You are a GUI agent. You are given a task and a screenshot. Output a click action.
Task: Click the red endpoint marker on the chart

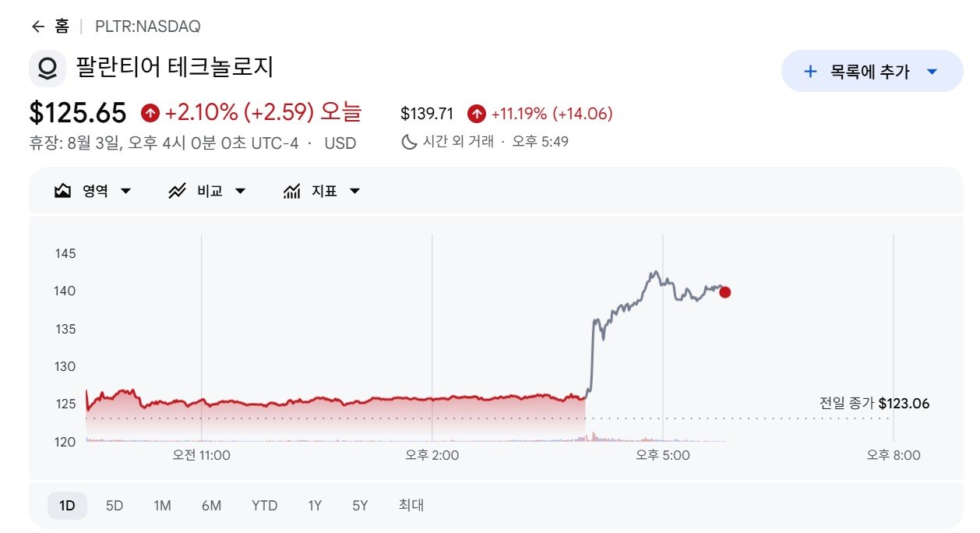724,292
